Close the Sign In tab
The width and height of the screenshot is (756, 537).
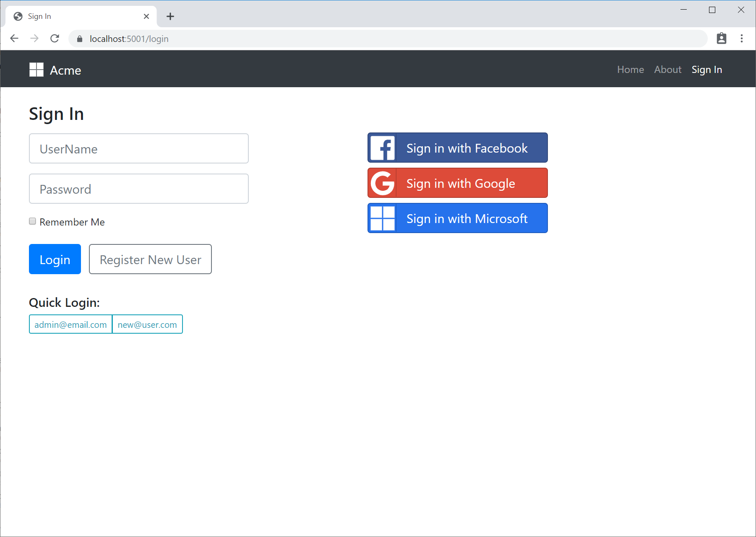click(146, 16)
